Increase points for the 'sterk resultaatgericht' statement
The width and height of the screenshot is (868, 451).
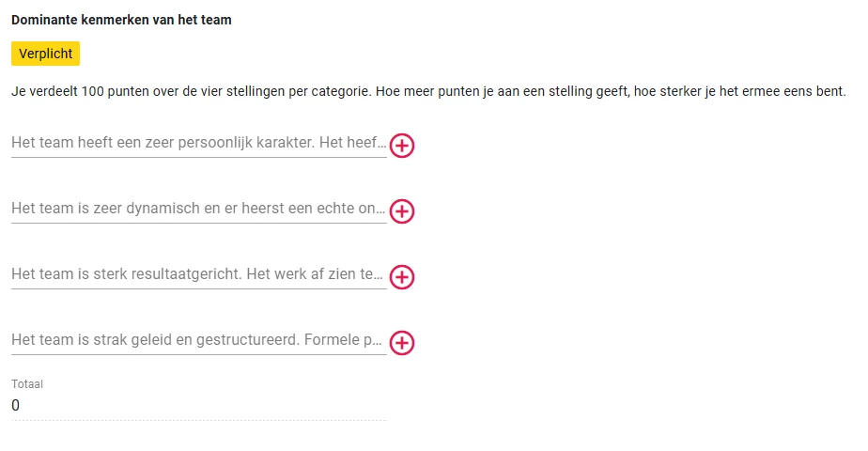click(x=402, y=277)
